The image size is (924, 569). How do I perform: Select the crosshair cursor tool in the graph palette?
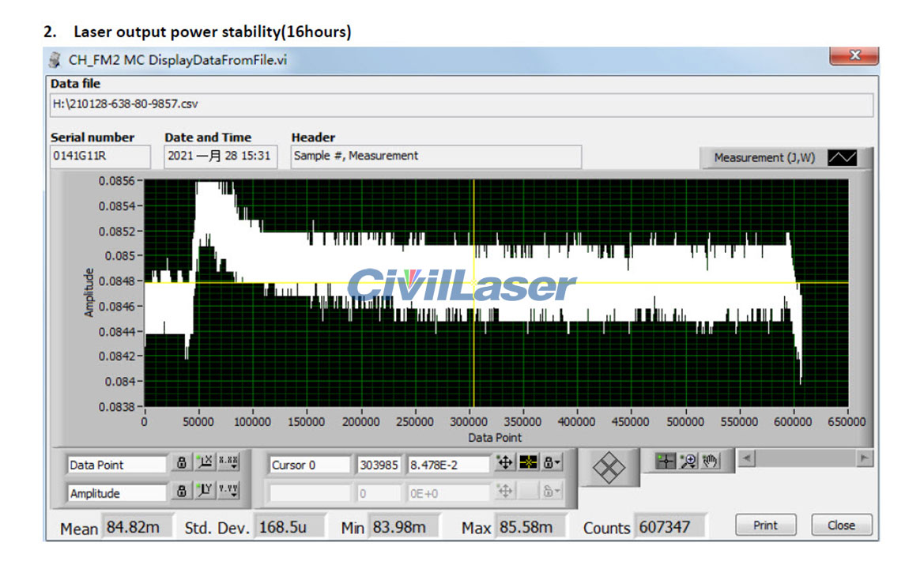(666, 461)
